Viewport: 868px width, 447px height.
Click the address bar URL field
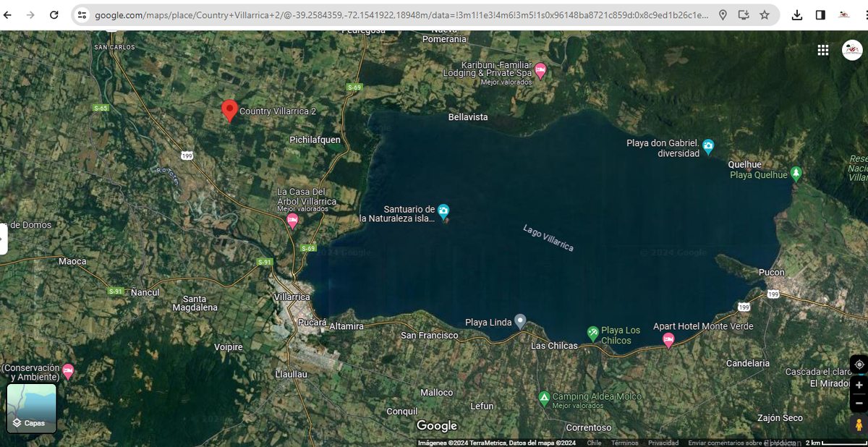point(401,14)
